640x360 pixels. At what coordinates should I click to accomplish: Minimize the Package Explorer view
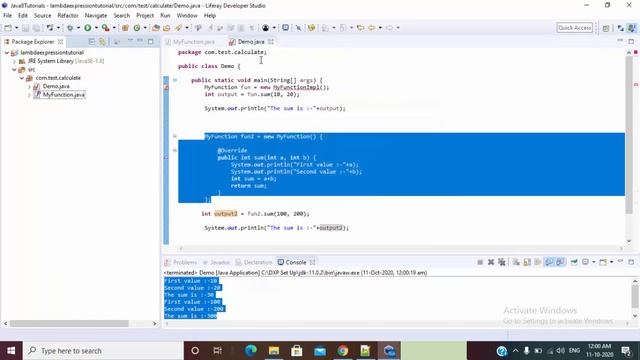pyautogui.click(x=140, y=41)
